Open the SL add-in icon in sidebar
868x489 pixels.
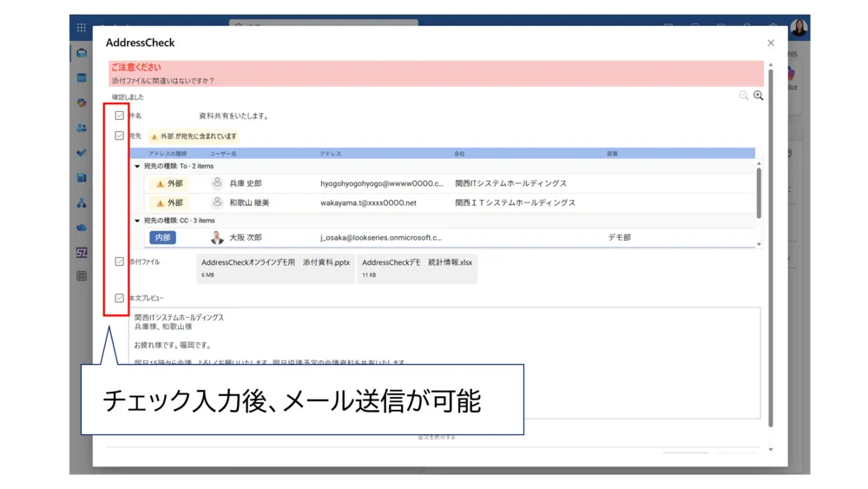point(82,253)
